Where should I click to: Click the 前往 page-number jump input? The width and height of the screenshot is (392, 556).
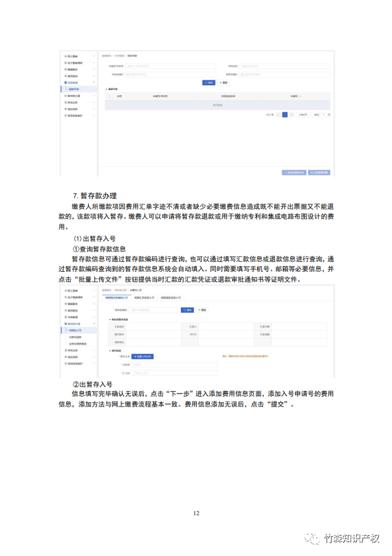pos(323,115)
